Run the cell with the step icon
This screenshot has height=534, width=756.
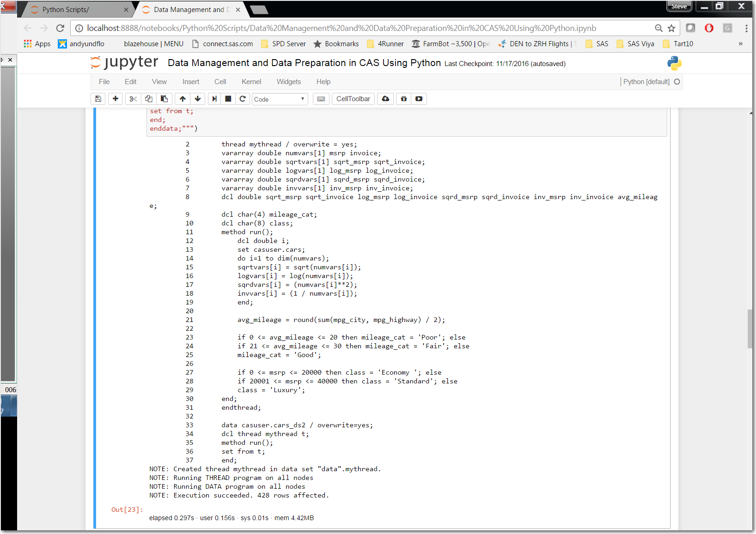coord(214,99)
